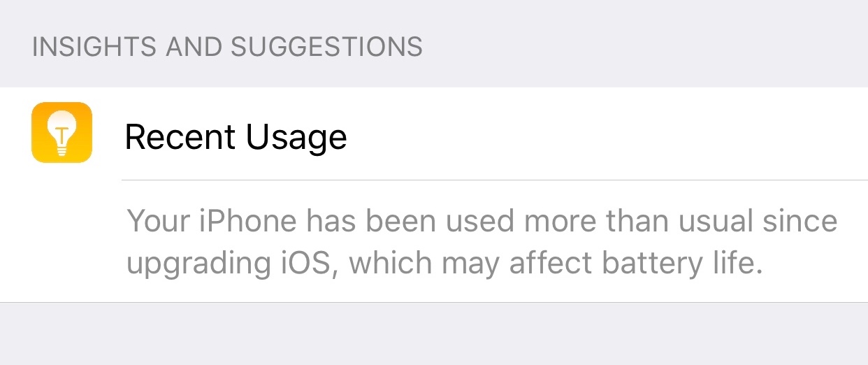Click the Insights and Suggestions section header
Screen dimensions: 868x365
point(227,47)
